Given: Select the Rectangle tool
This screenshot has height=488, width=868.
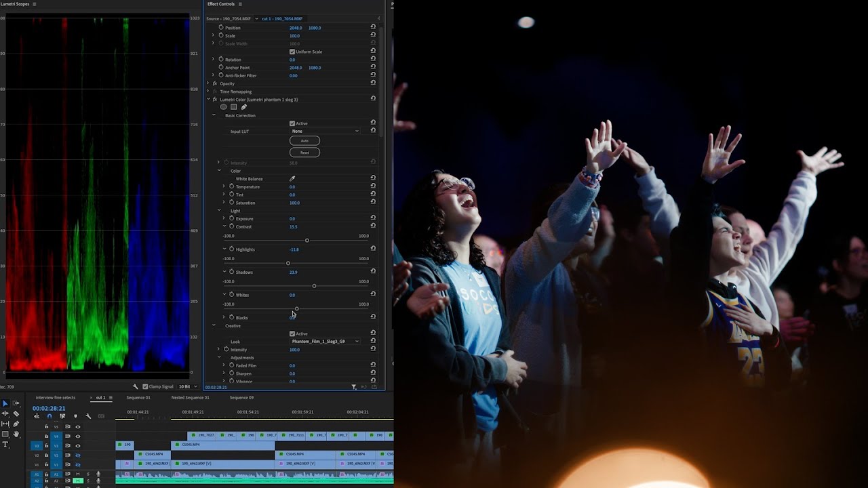Looking at the screenshot, I should [x=5, y=434].
